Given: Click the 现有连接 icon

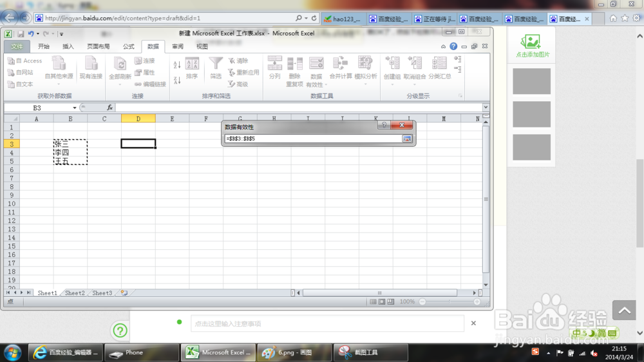Looking at the screenshot, I should (91, 68).
